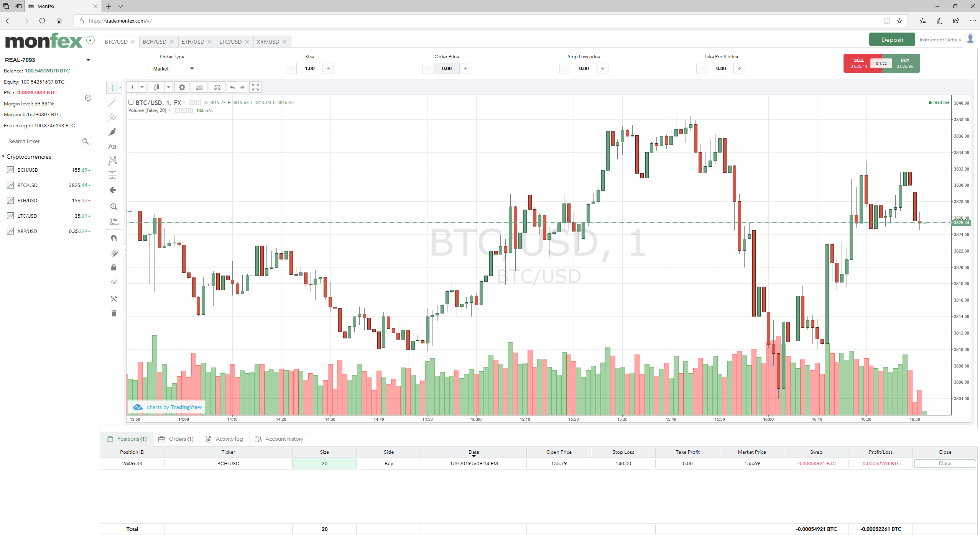Click the redo arrow in chart toolbar
This screenshot has width=980, height=535.
(x=242, y=87)
